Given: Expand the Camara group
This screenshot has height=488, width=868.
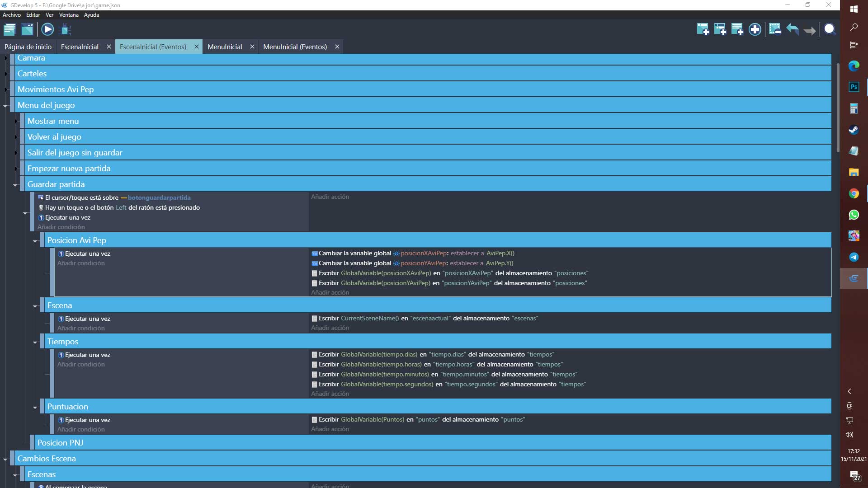Looking at the screenshot, I should [6, 58].
